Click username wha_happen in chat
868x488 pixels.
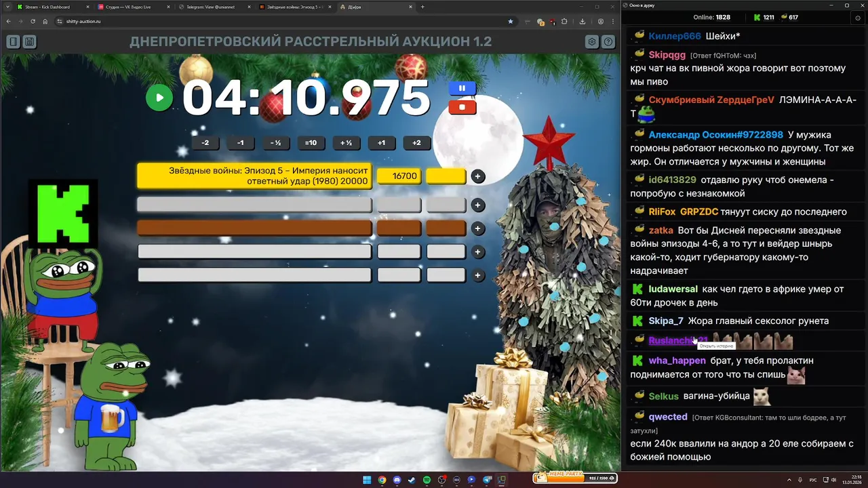pyautogui.click(x=677, y=361)
